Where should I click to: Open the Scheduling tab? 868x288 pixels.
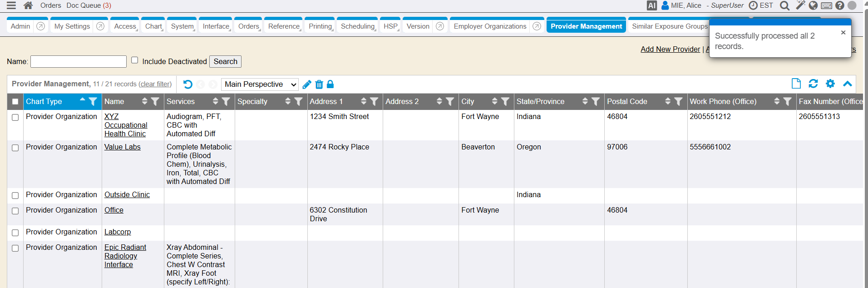(x=357, y=26)
